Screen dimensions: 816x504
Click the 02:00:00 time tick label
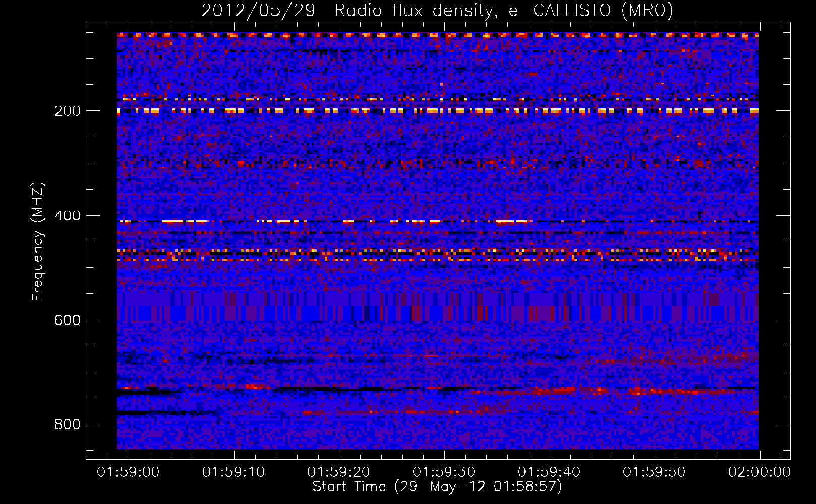point(760,472)
